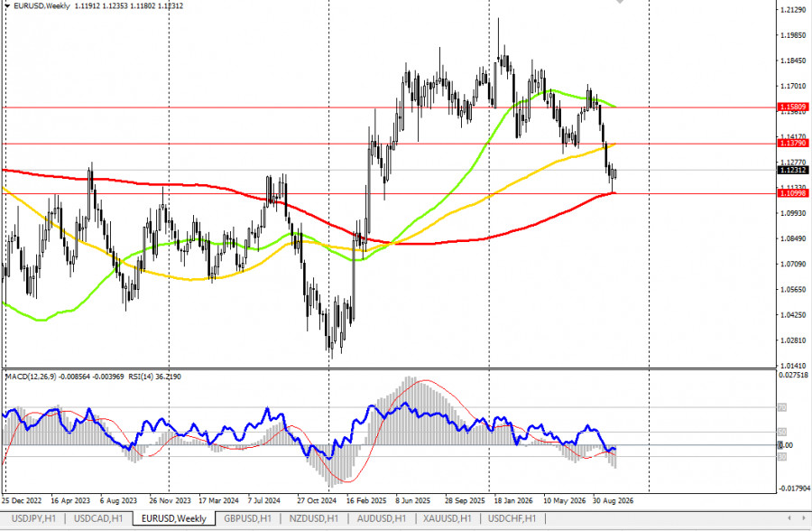Open the NZDUSD,H1 chart tab
Viewport: 812px width, 531px height.
[314, 518]
